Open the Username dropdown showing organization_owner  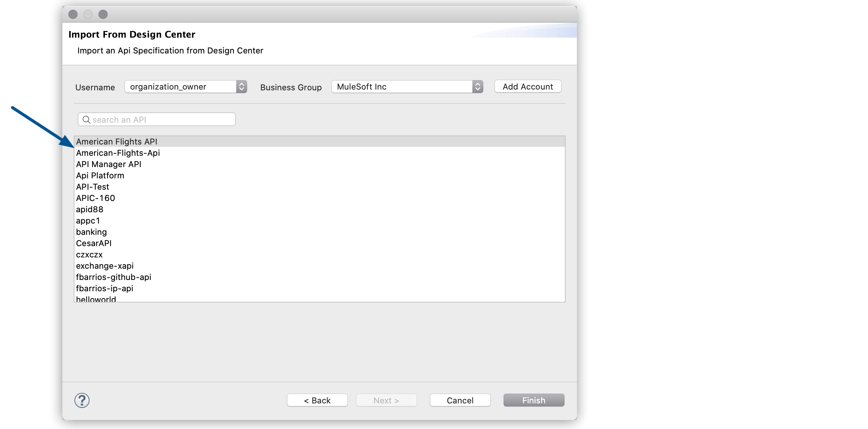181,87
